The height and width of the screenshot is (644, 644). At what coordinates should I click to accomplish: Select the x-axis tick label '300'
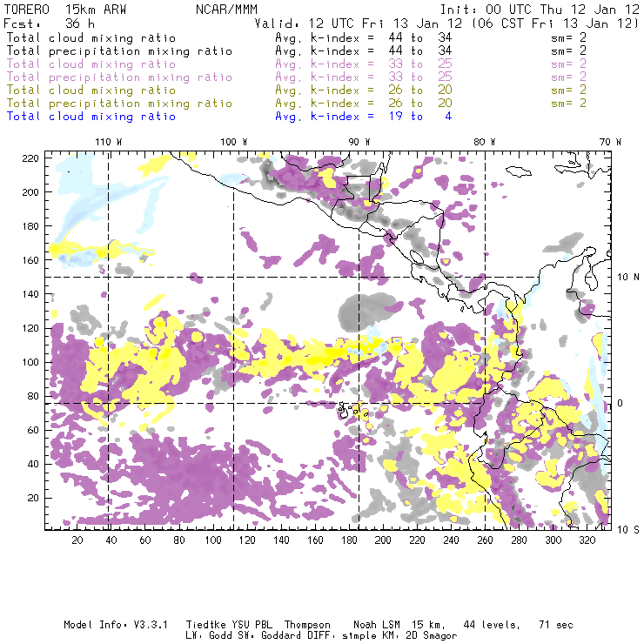point(553,540)
